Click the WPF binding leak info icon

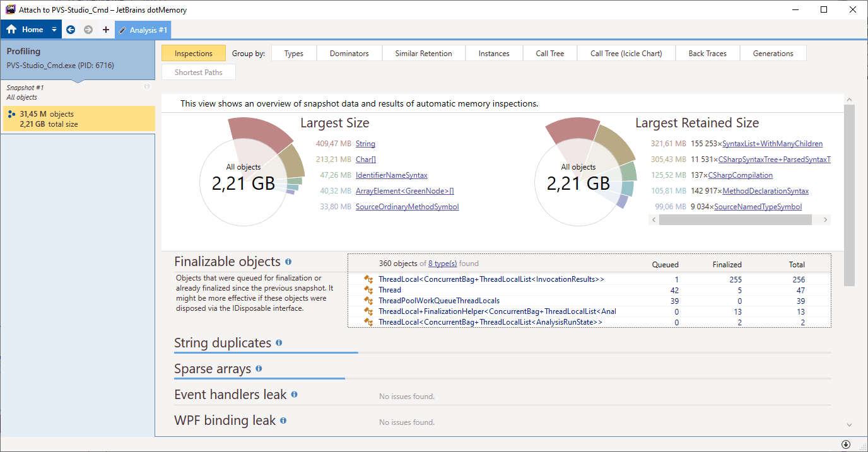click(x=283, y=420)
